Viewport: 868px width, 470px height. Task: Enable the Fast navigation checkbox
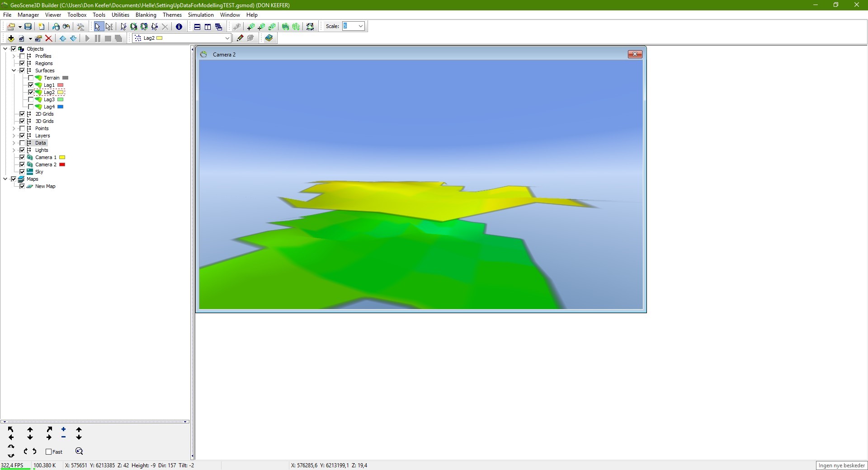tap(49, 451)
